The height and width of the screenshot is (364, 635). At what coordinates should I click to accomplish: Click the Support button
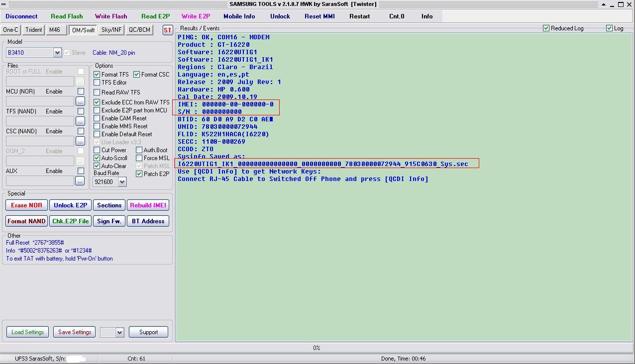148,332
